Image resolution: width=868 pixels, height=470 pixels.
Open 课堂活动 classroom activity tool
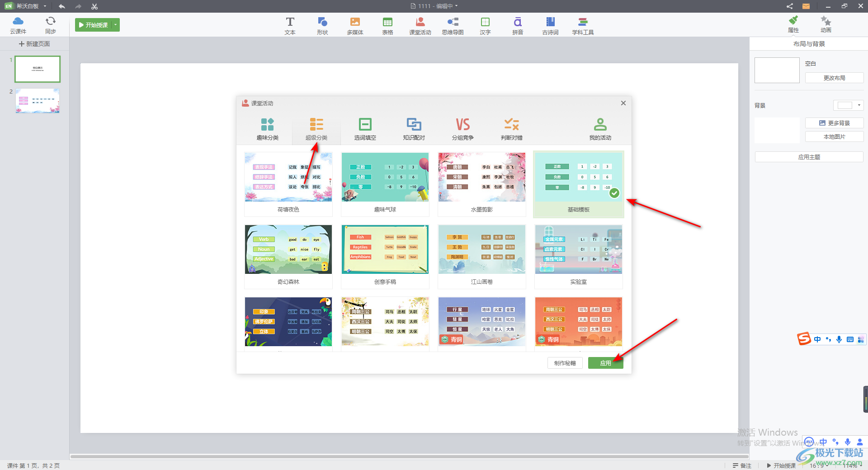click(420, 26)
